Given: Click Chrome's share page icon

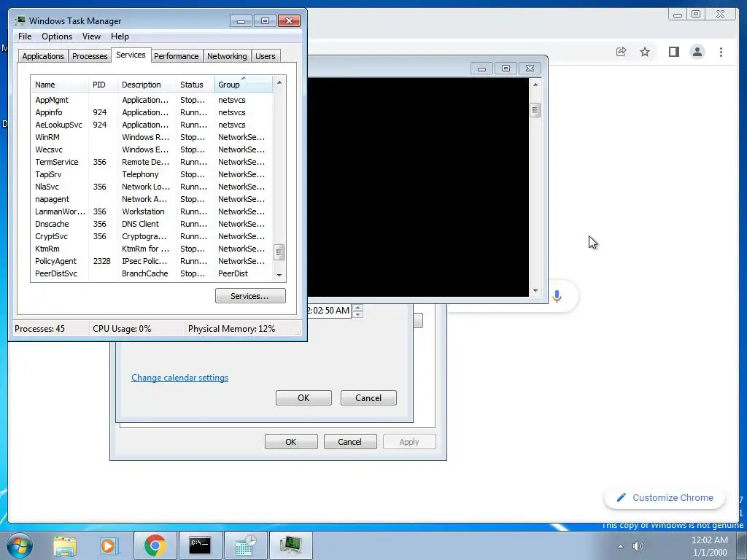Looking at the screenshot, I should point(621,52).
